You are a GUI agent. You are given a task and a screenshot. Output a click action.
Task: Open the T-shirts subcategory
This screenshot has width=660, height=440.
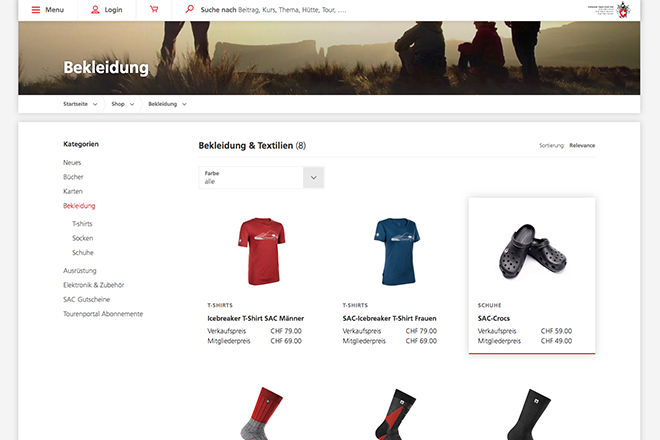coord(82,224)
